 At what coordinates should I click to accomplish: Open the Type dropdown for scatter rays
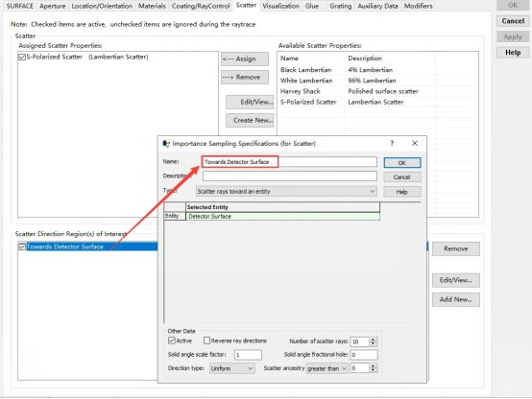pyautogui.click(x=286, y=191)
